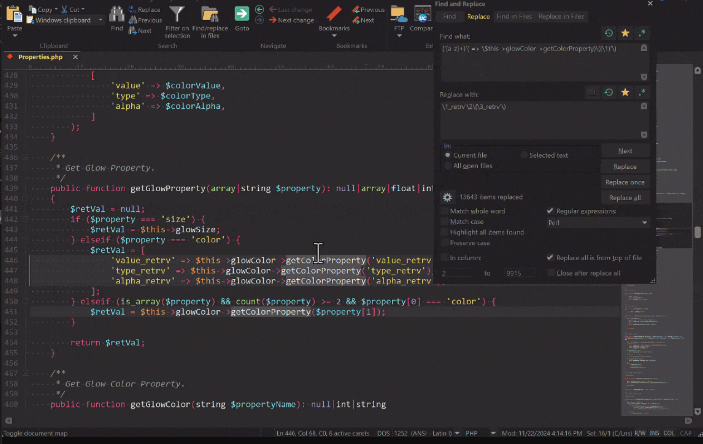Switch to Replace in Files tab
Screen dimensions: 703x444
click(x=561, y=17)
